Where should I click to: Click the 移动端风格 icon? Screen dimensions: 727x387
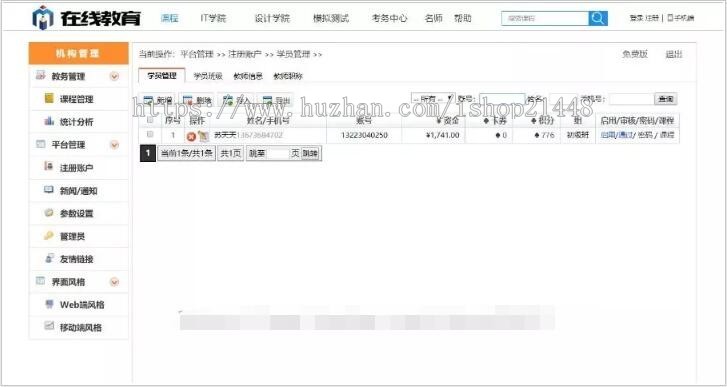coord(49,326)
